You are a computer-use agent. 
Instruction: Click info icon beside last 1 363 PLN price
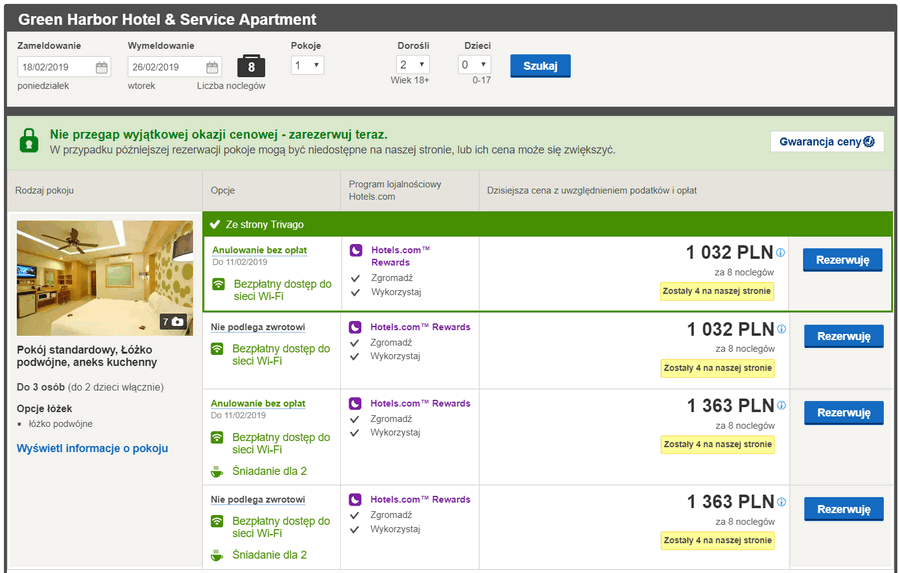coord(781,502)
